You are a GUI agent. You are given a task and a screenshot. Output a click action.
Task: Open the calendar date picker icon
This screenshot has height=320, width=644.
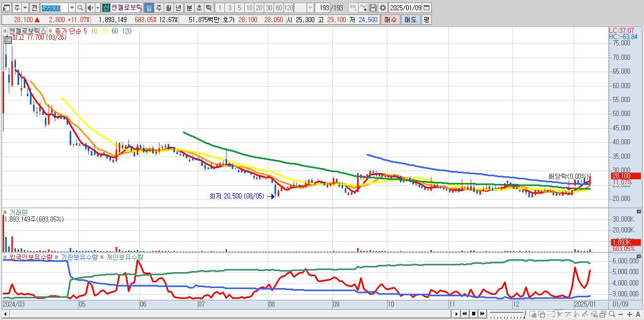point(427,8)
